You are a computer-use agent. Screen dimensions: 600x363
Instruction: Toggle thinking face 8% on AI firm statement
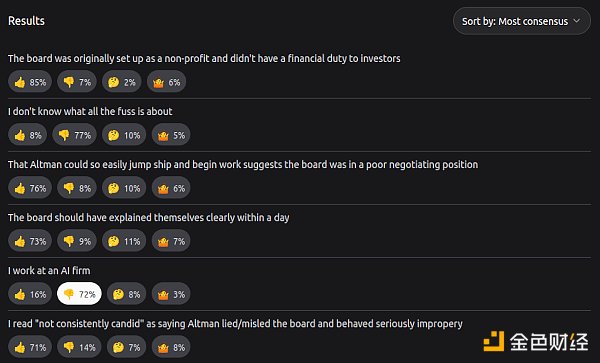[127, 294]
